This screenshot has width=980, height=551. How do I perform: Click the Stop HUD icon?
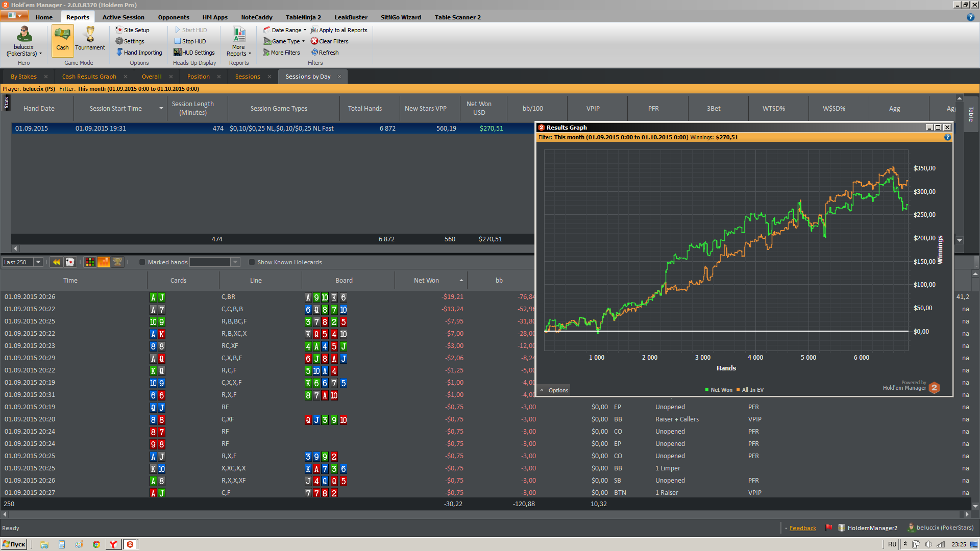pos(178,41)
